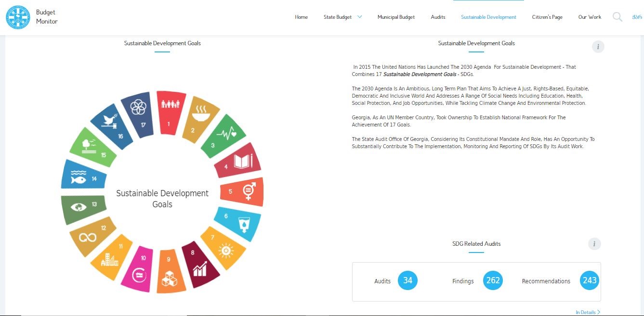Select SDG segment 6 with the clean water icon

pos(237,223)
